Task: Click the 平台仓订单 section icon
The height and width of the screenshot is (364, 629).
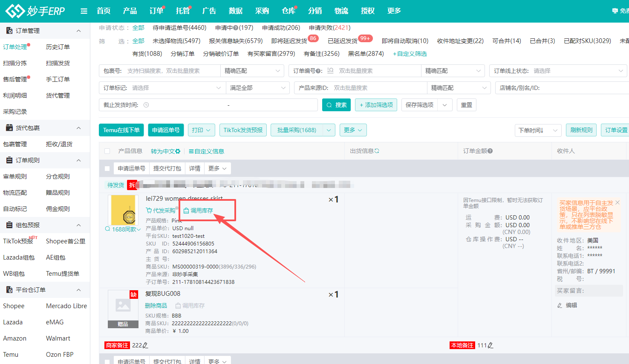Action: click(x=9, y=290)
